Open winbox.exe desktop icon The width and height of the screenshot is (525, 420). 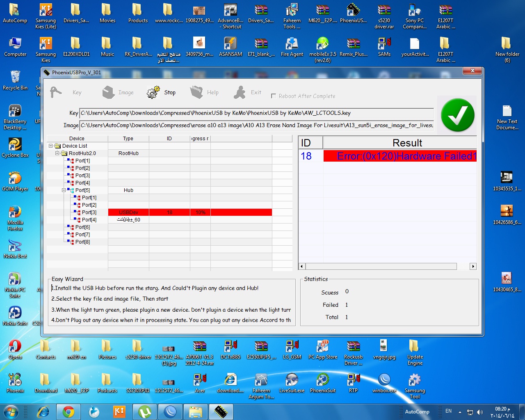[x=384, y=383]
